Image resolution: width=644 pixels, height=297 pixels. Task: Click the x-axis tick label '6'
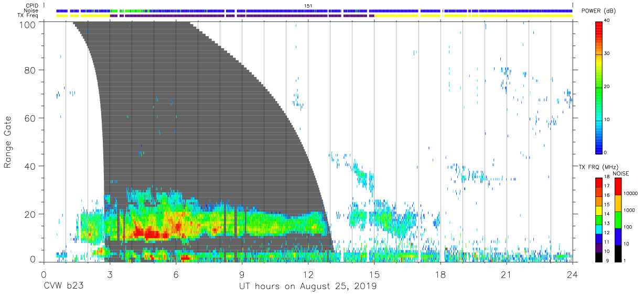point(176,274)
